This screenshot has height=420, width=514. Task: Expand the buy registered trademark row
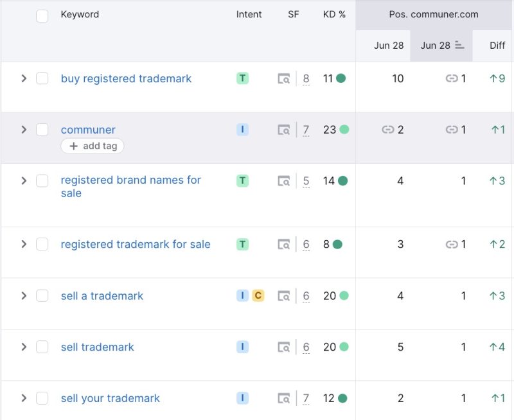[x=24, y=78]
